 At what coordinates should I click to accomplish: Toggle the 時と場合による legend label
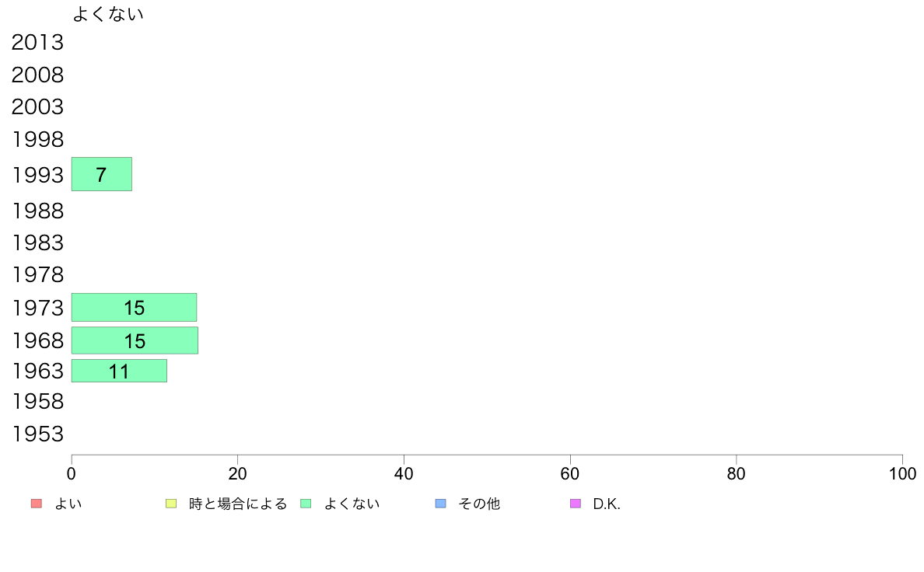238,504
